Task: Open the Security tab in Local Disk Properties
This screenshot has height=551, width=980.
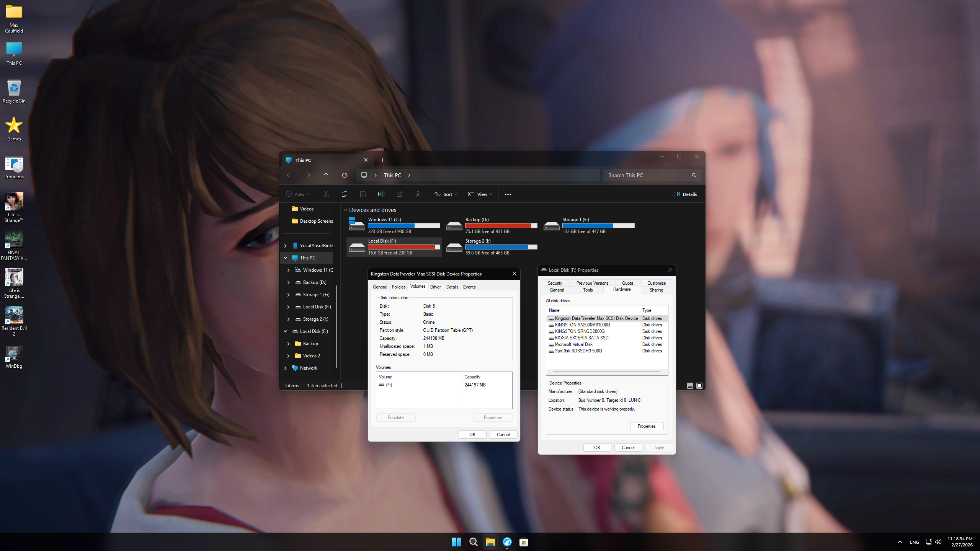Action: click(555, 283)
